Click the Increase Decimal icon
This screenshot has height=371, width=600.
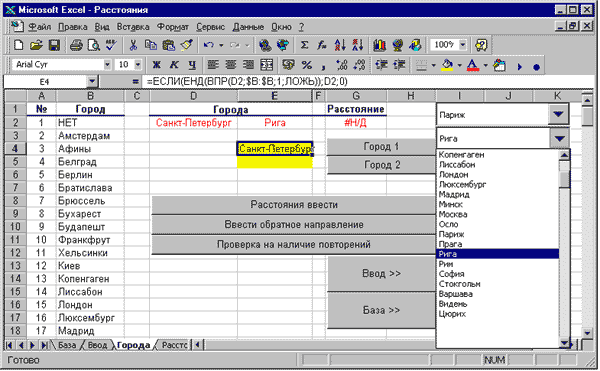click(x=342, y=65)
